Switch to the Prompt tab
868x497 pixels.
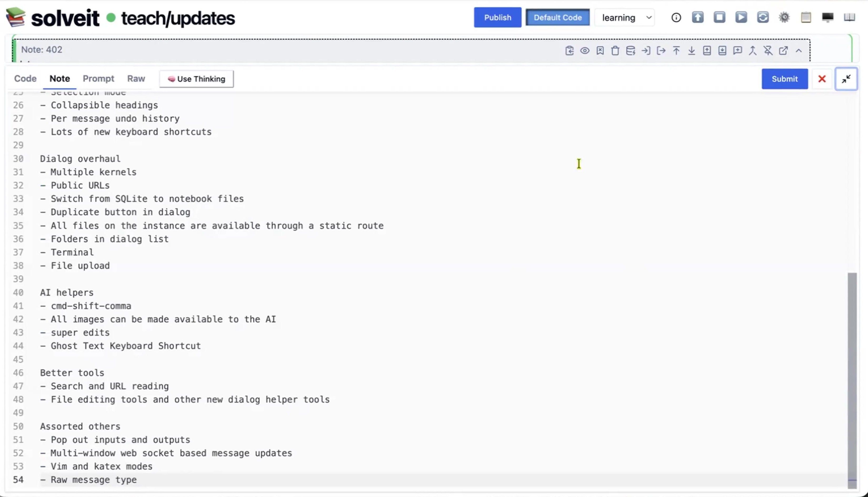pyautogui.click(x=98, y=78)
